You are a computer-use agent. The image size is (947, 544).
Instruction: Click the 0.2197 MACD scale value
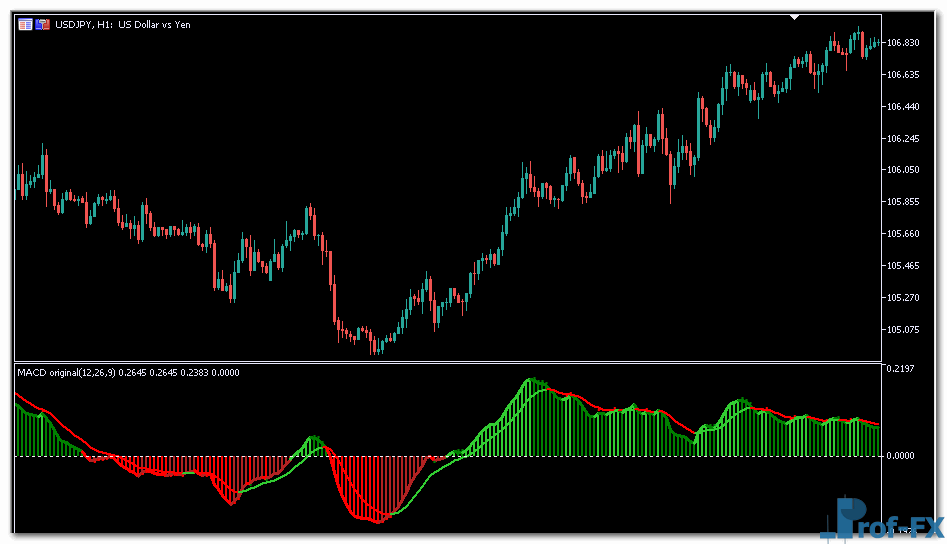coord(901,370)
